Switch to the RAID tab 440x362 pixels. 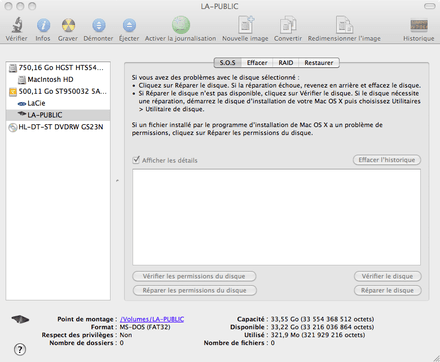pyautogui.click(x=286, y=63)
